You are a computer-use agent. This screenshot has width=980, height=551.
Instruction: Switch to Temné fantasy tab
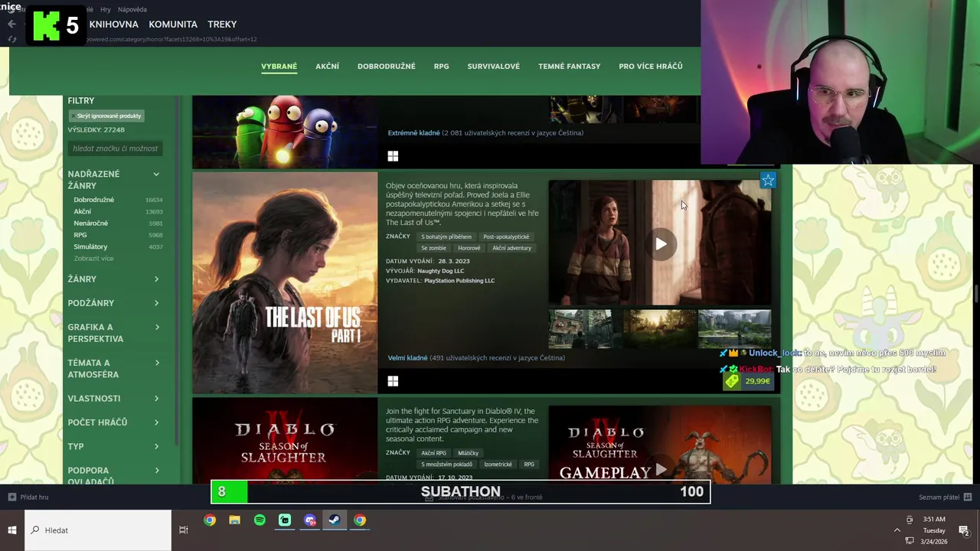point(569,67)
